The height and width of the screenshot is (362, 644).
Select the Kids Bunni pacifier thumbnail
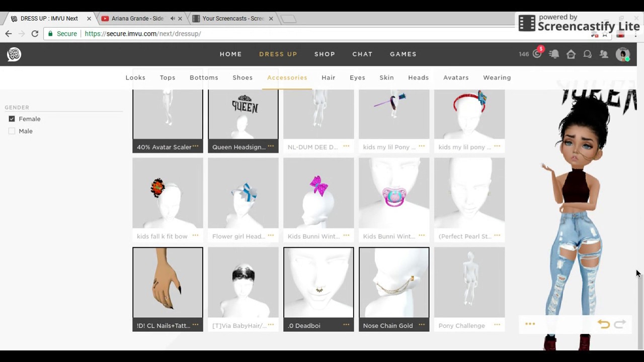click(x=394, y=193)
